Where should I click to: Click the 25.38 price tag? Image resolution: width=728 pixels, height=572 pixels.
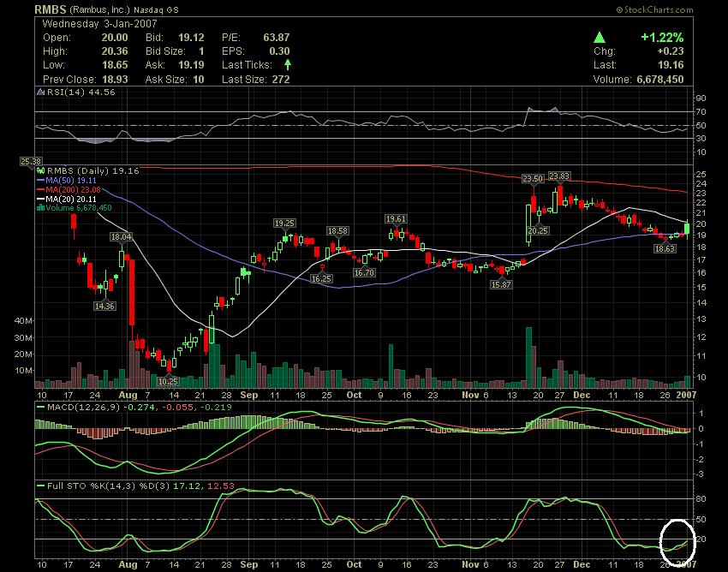(x=31, y=162)
